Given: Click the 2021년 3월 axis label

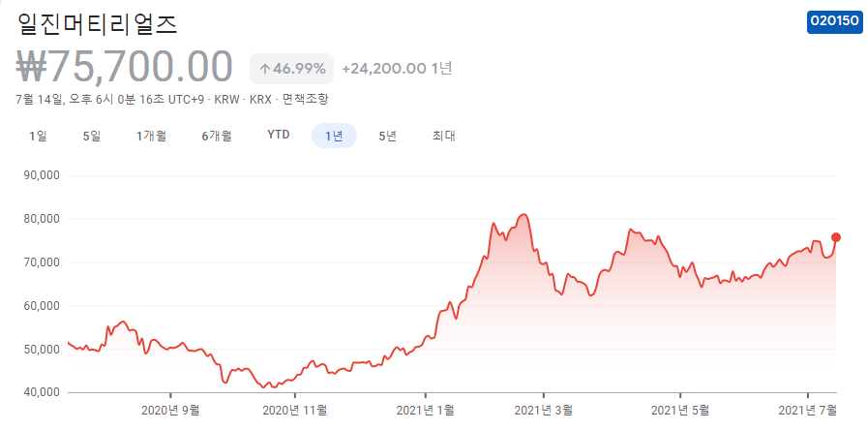Looking at the screenshot, I should pyautogui.click(x=544, y=411).
